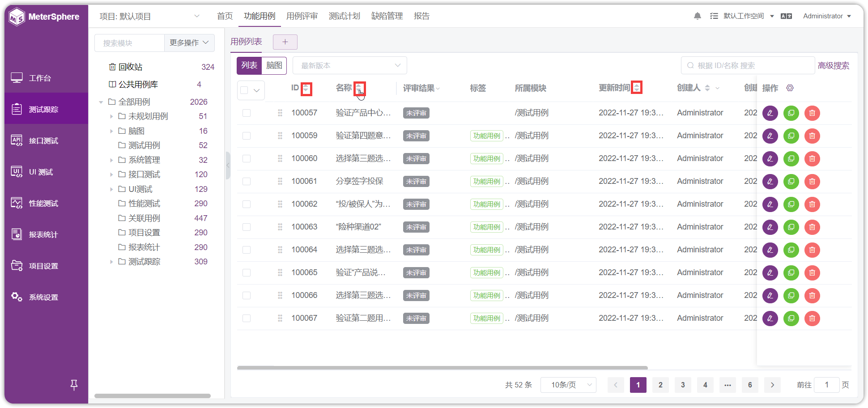This screenshot has width=868, height=408.
Task: Open the Administrator user menu
Action: 827,16
